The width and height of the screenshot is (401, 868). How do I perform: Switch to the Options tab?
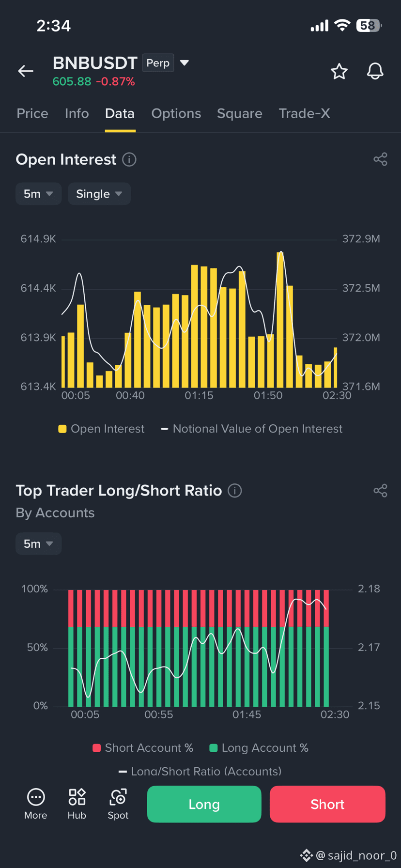tap(176, 113)
